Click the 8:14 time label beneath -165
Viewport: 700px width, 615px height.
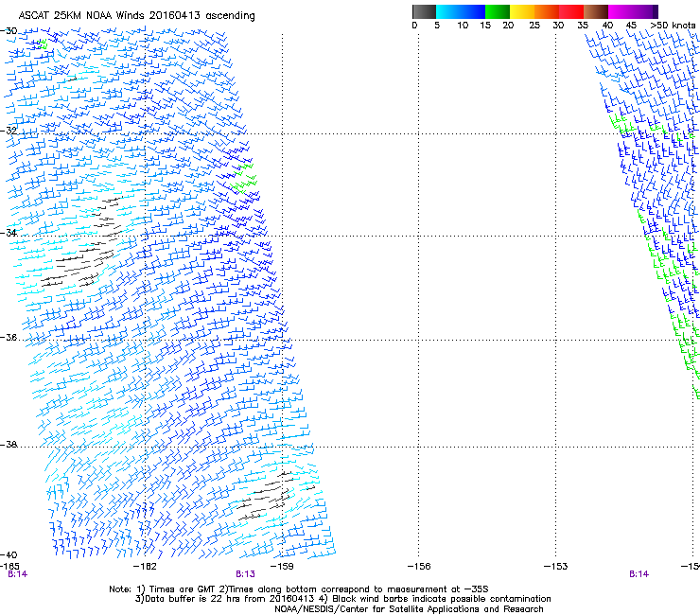click(17, 574)
